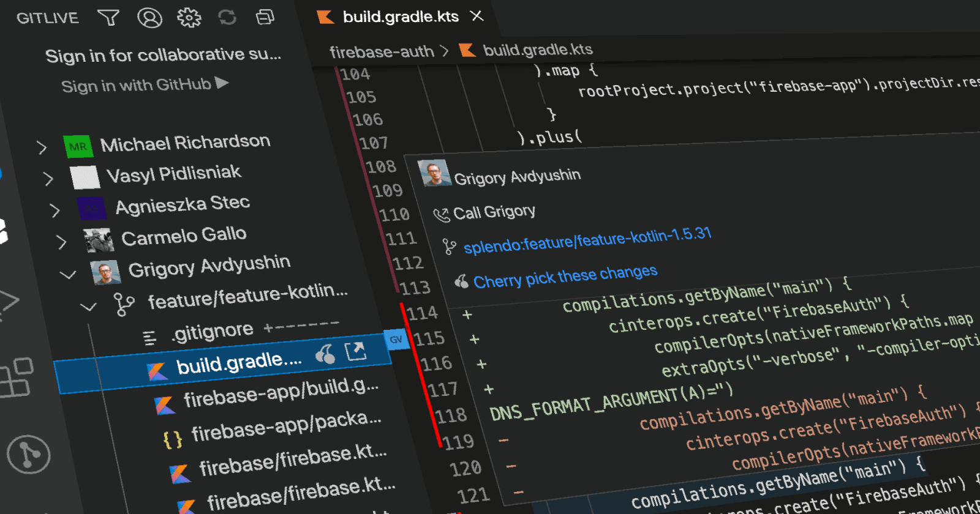Click cherry pick icon on build.gradle row
This screenshot has height=514, width=980.
point(325,354)
